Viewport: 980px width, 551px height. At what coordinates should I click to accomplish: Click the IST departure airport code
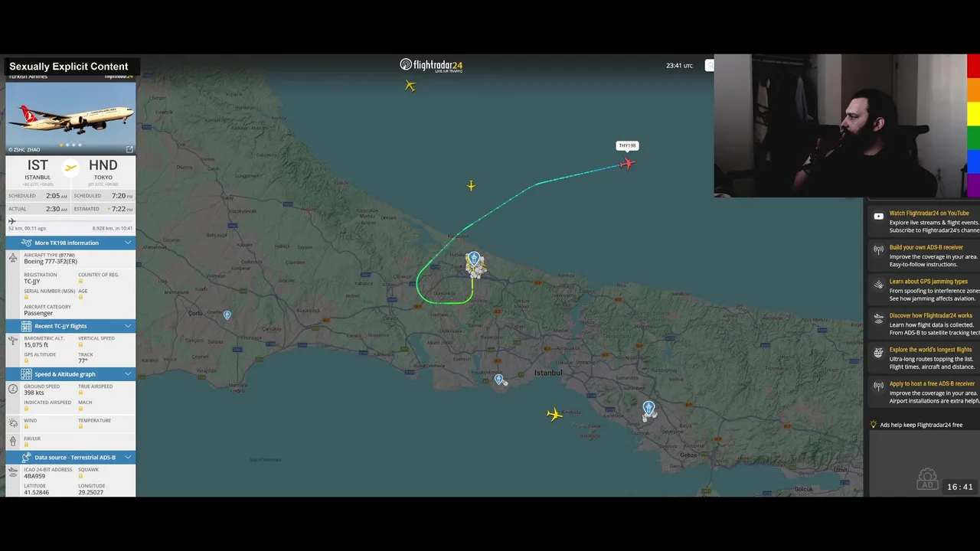(38, 165)
